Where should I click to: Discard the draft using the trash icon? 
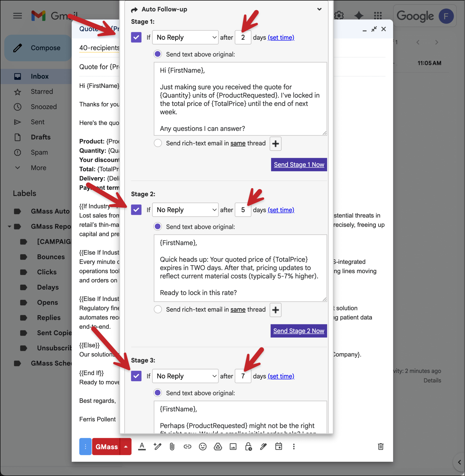click(381, 446)
